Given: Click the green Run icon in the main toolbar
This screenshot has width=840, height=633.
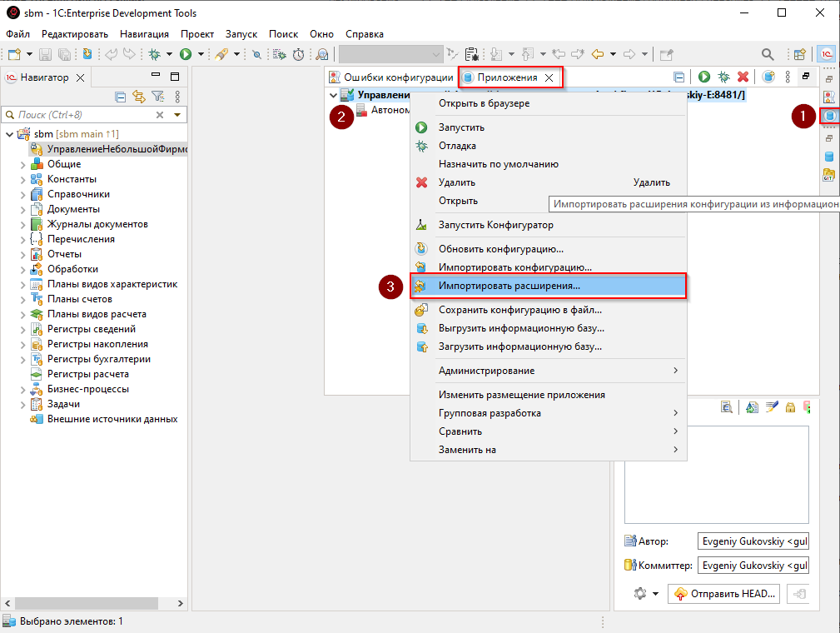Looking at the screenshot, I should [x=186, y=54].
